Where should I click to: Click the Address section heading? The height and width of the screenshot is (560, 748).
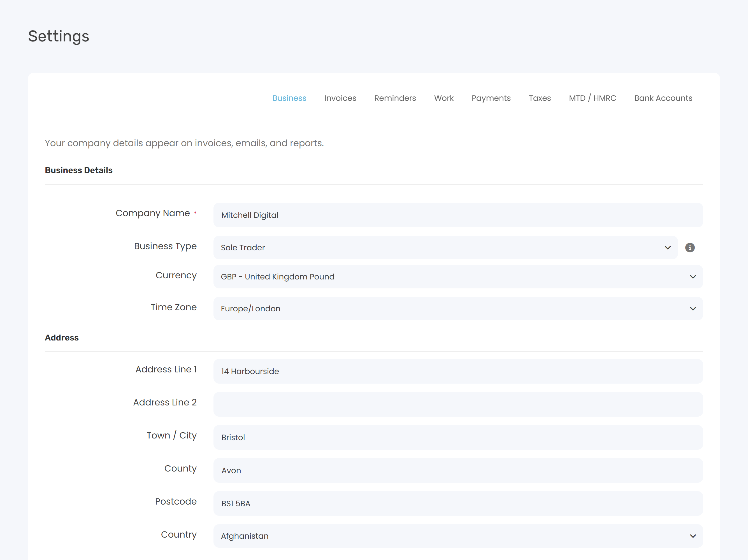[x=62, y=338]
